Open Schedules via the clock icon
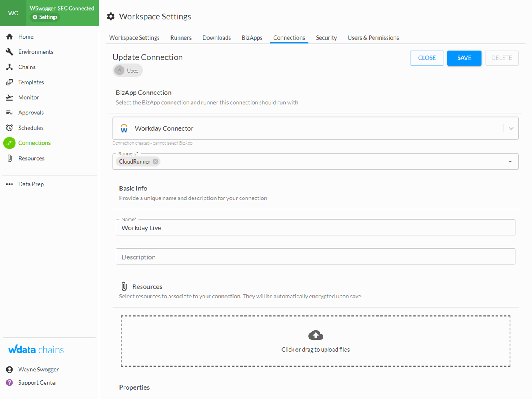 9,128
